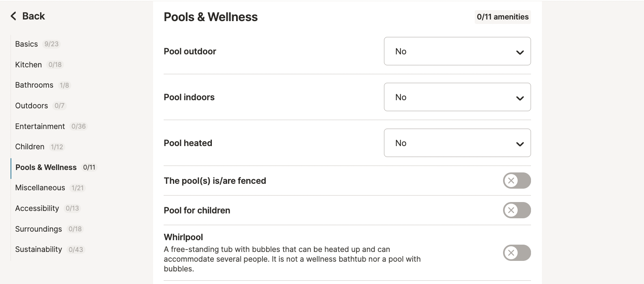Open the Pool heated dropdown

(x=457, y=143)
